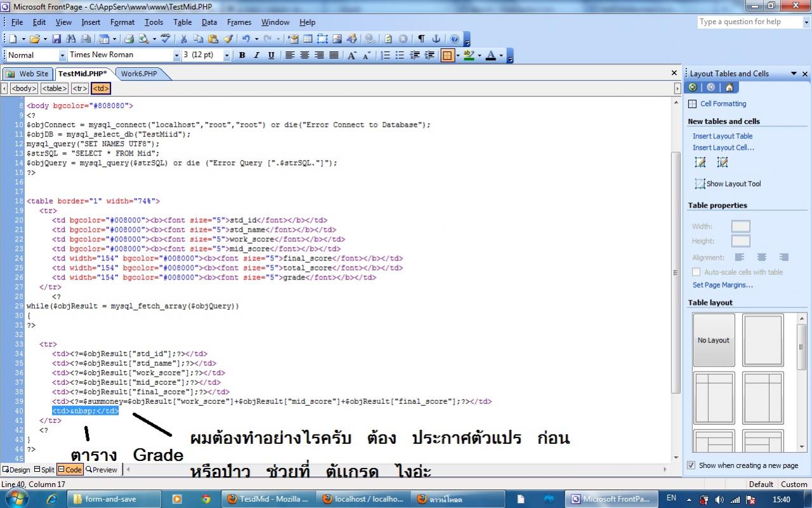Open the File menu

point(17,22)
